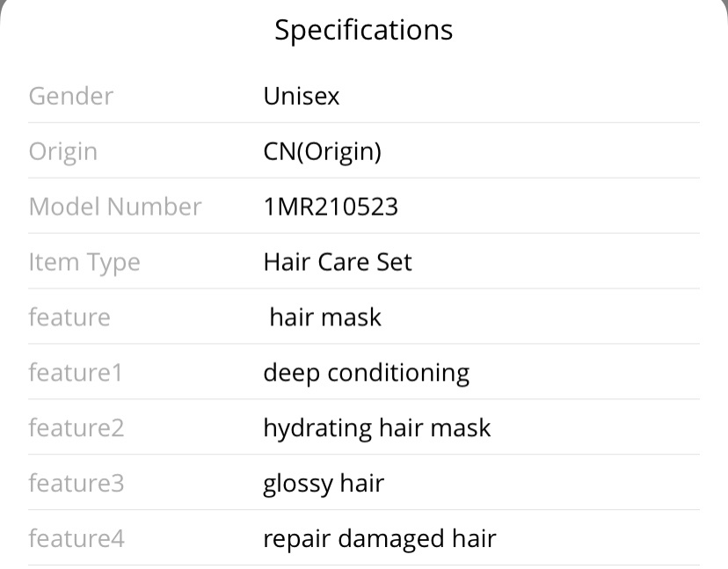Select the feature label

pyautogui.click(x=69, y=317)
